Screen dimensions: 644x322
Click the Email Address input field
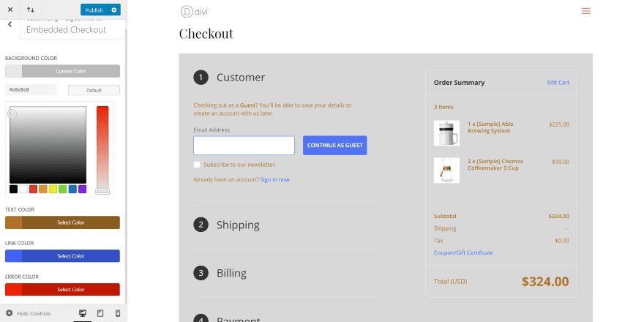244,145
